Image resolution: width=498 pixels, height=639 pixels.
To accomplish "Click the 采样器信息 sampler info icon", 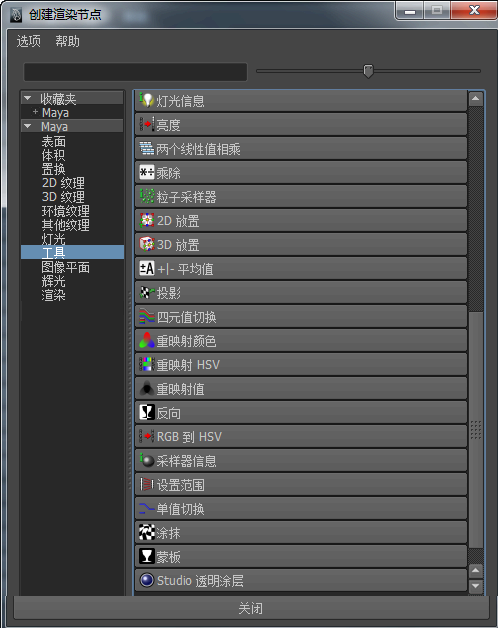I will 147,461.
